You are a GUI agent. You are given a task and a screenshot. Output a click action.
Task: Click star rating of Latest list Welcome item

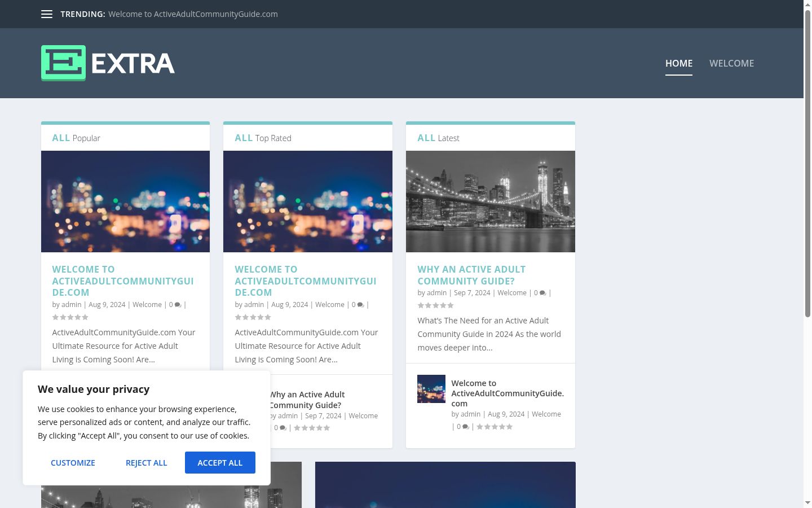pos(495,427)
